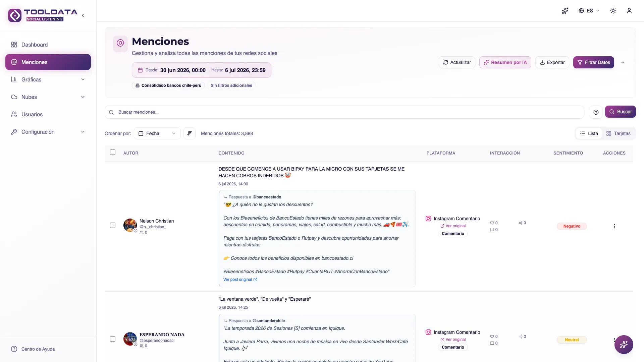
Task: Open the date range picker
Action: 201,70
